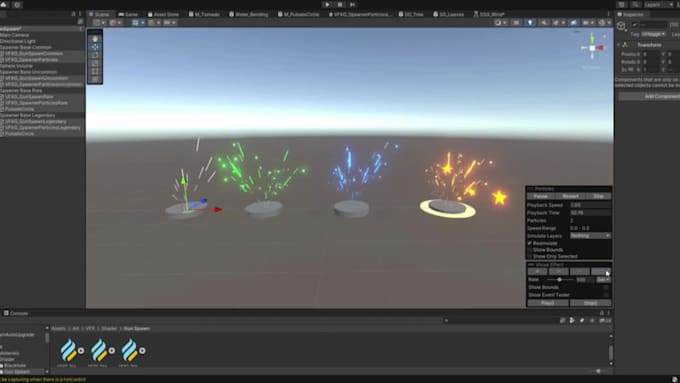Screen dimensions: 680x383
Task: Select Main Camera in Hierarchy
Action: tap(15, 35)
